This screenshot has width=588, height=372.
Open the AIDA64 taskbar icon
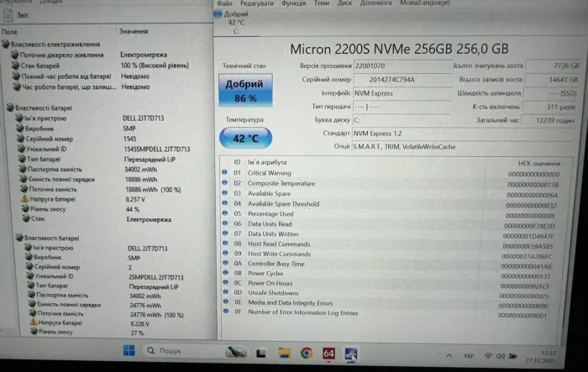328,353
